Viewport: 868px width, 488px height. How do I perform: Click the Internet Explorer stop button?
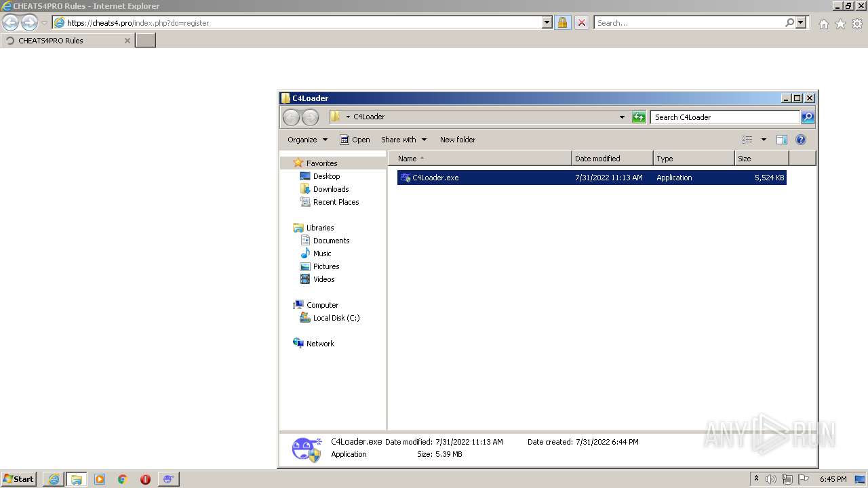tap(582, 22)
